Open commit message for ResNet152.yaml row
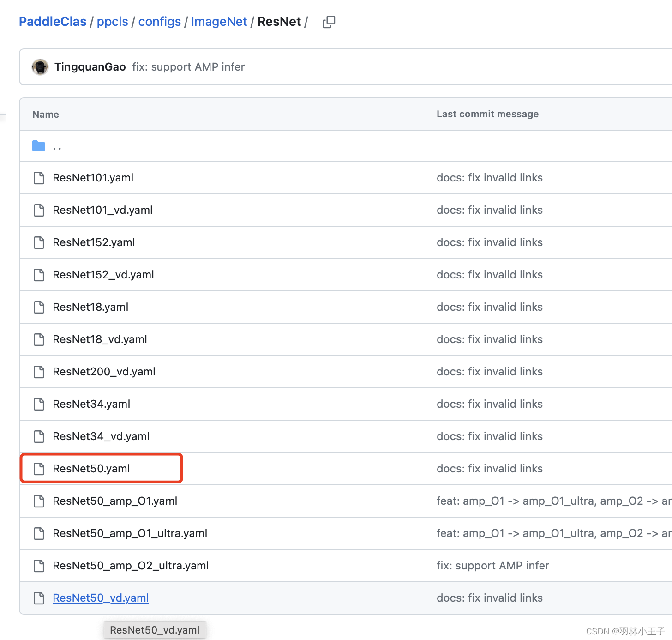Screen dimensions: 672x640 (x=490, y=242)
